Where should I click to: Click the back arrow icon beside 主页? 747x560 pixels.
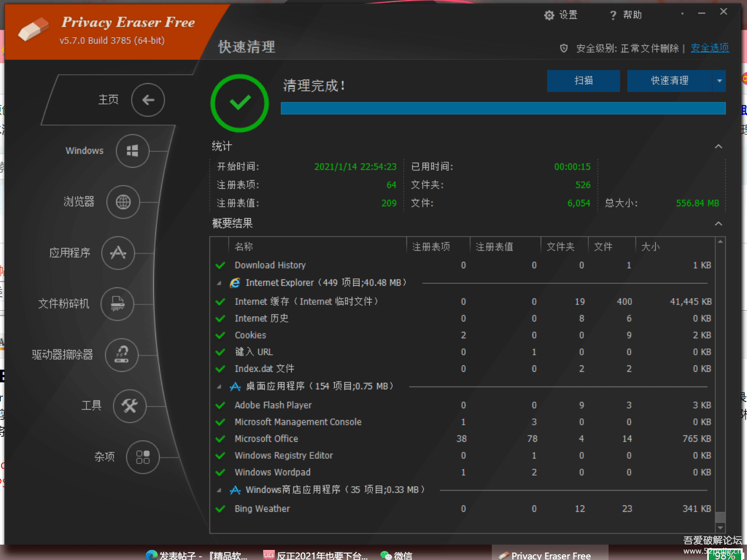pos(148,100)
